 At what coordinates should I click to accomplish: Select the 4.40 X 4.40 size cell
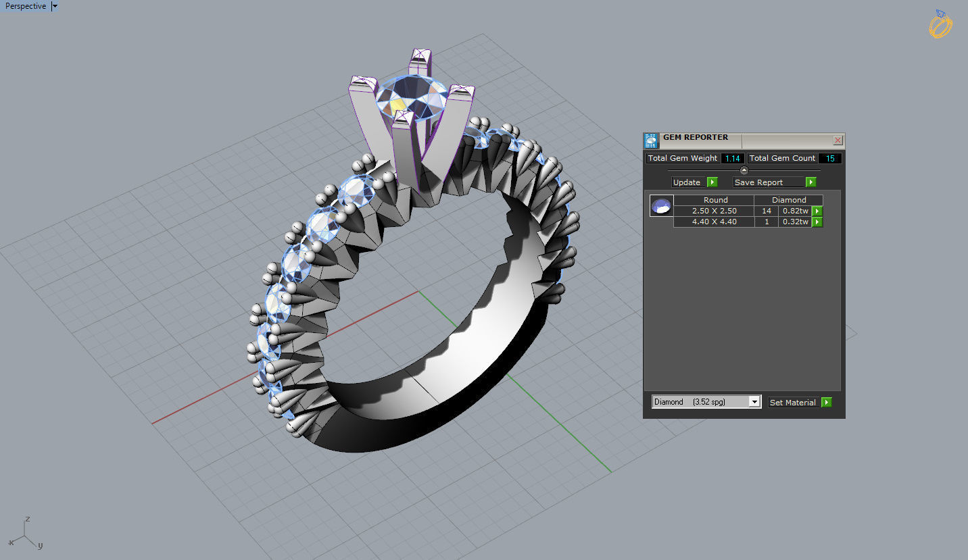point(714,222)
